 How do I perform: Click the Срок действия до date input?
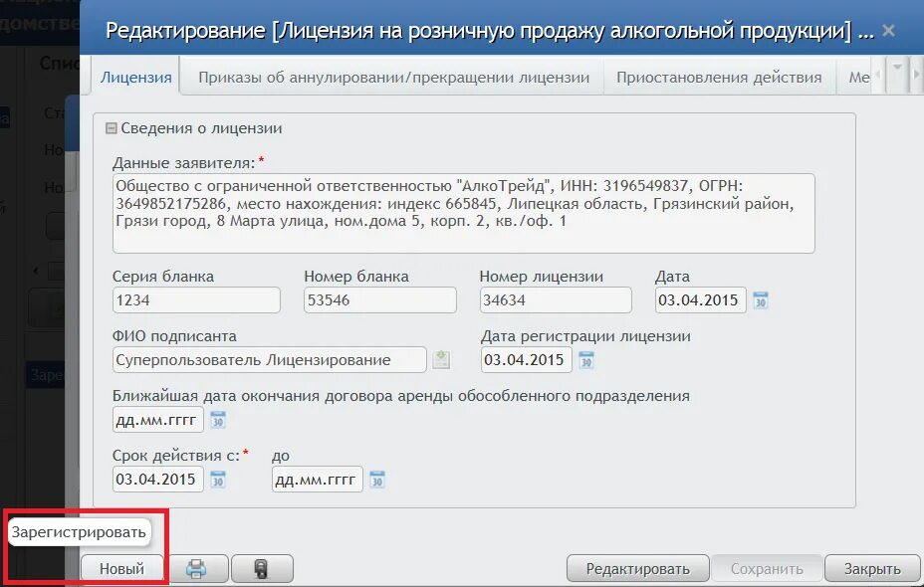317,480
